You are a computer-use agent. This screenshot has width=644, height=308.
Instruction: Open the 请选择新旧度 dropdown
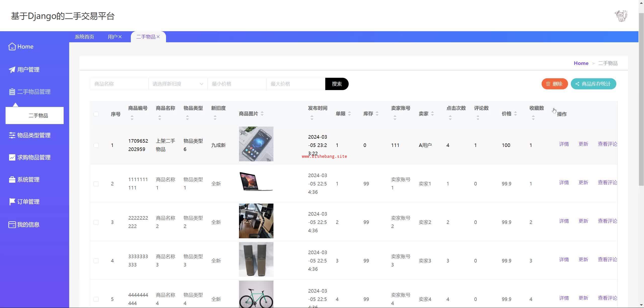pos(178,84)
